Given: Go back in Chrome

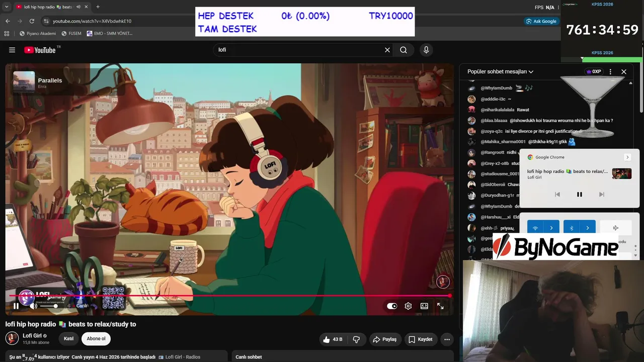Looking at the screenshot, I should [8, 21].
